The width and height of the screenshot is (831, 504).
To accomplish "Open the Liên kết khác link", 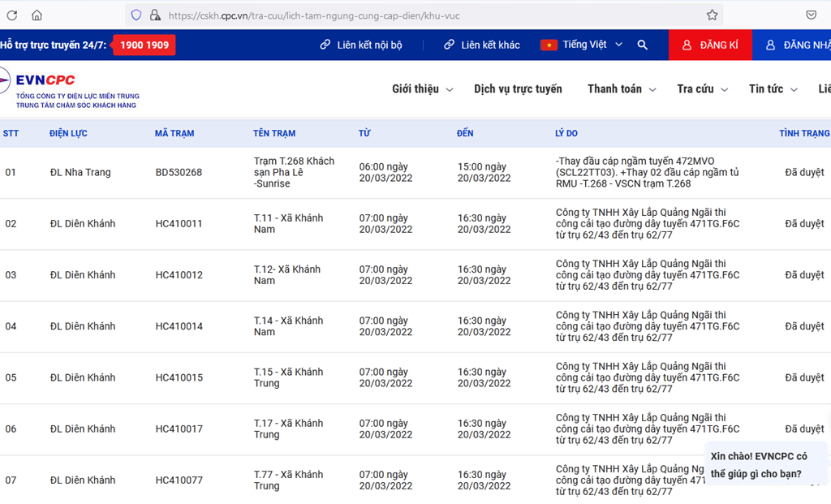I will (482, 45).
